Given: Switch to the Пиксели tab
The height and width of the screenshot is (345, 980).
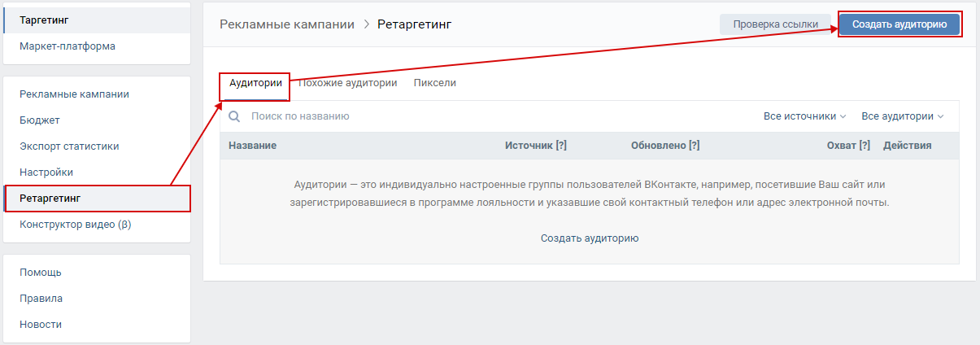Looking at the screenshot, I should coord(434,83).
